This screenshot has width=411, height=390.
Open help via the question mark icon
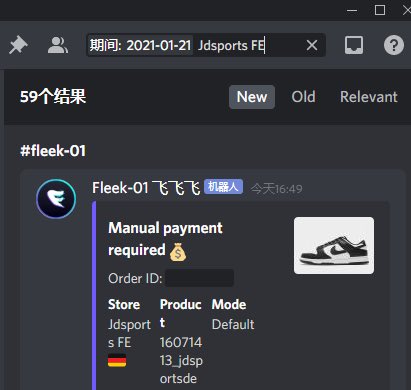pyautogui.click(x=394, y=45)
